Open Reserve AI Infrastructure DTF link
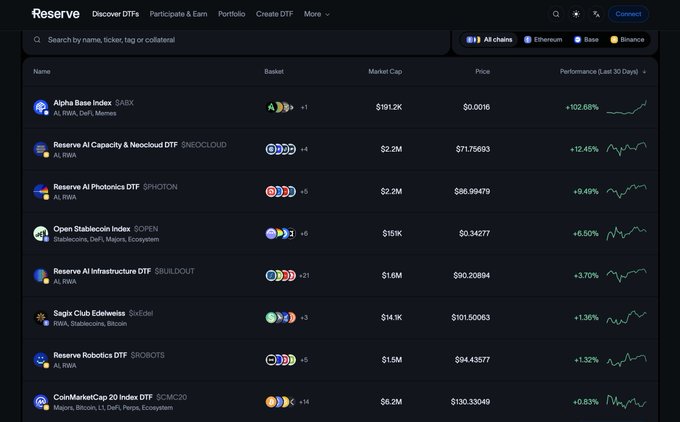The height and width of the screenshot is (422, 680). click(102, 271)
